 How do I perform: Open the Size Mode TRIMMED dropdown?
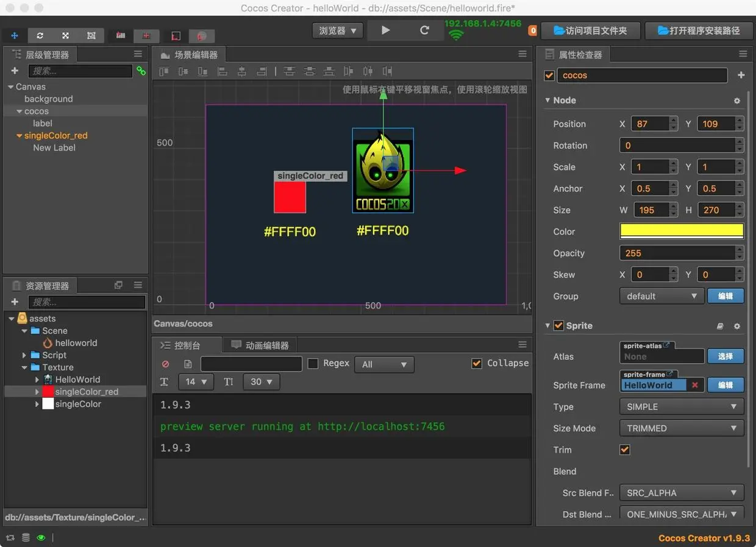click(681, 428)
